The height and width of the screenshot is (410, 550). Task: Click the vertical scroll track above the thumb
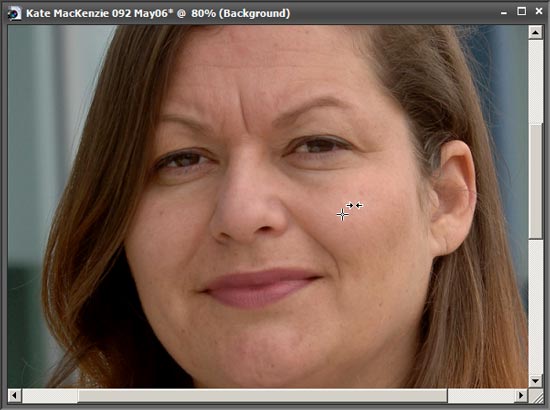(x=535, y=81)
